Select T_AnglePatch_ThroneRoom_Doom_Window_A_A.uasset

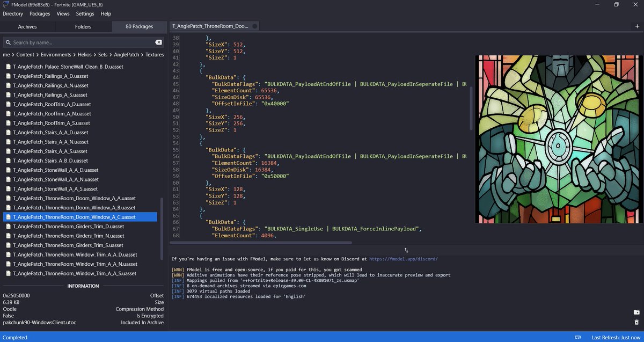tap(80, 198)
